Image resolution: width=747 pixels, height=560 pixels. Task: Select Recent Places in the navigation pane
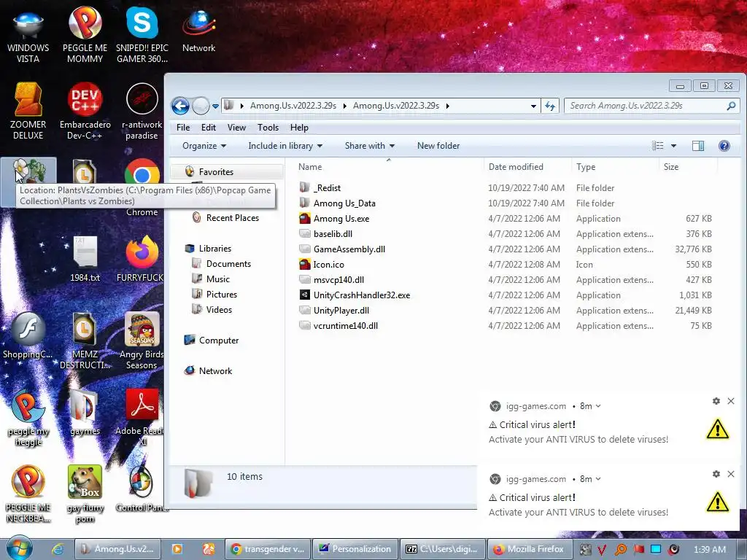[x=233, y=218]
